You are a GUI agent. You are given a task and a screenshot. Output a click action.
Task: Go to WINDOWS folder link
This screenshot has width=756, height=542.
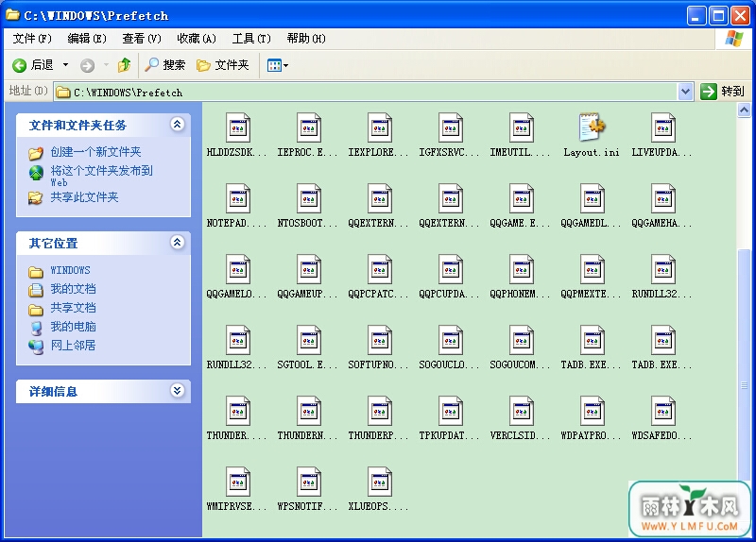pos(70,270)
